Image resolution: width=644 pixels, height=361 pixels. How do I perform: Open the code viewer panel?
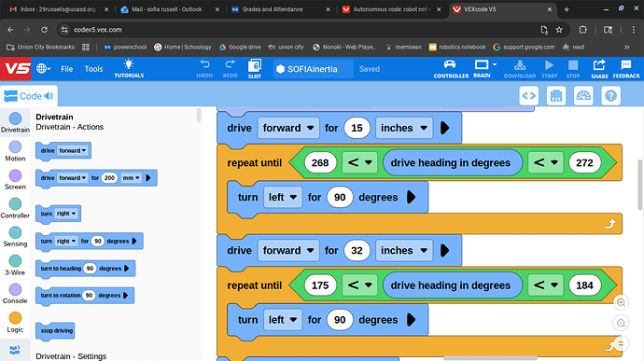pyautogui.click(x=528, y=96)
